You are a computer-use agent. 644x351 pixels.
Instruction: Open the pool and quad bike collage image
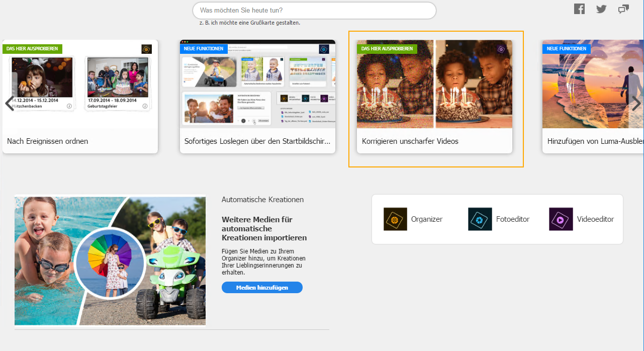110,260
